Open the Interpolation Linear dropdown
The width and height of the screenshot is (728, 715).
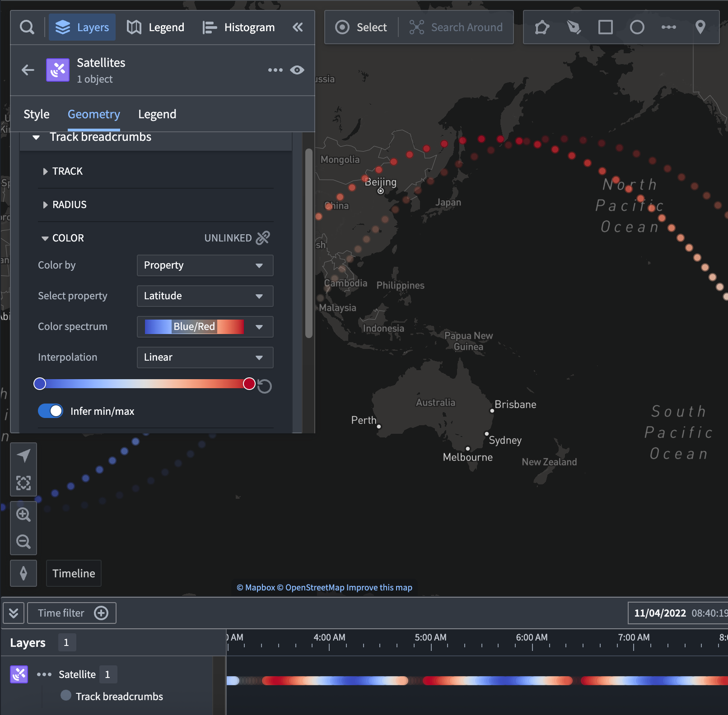205,357
